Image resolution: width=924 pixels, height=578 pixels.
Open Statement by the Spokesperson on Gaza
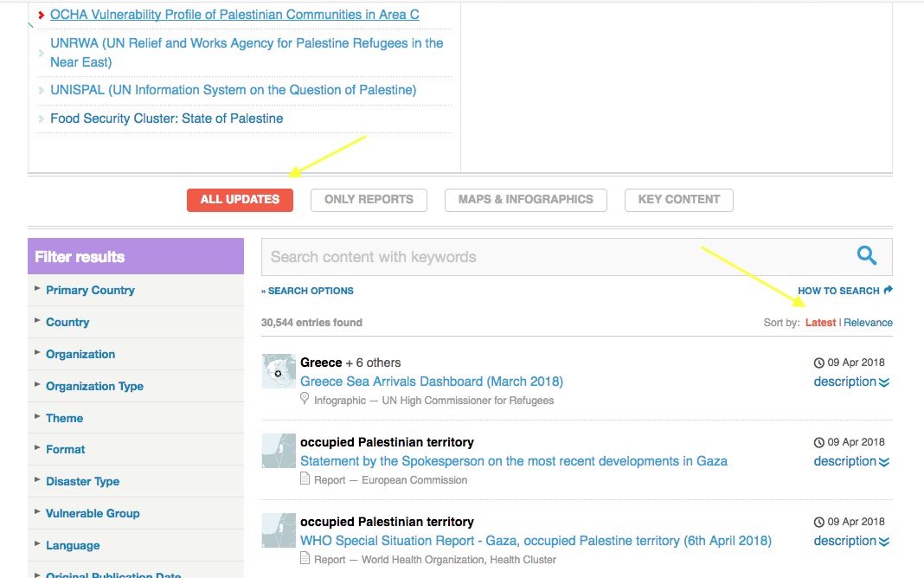pyautogui.click(x=514, y=461)
